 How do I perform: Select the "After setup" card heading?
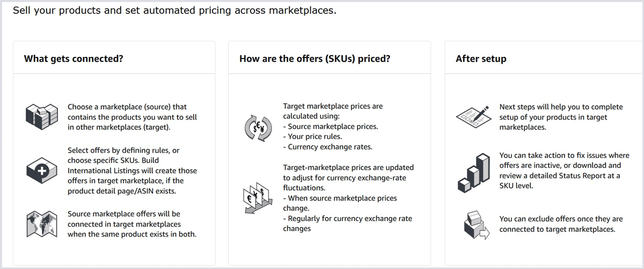[481, 59]
